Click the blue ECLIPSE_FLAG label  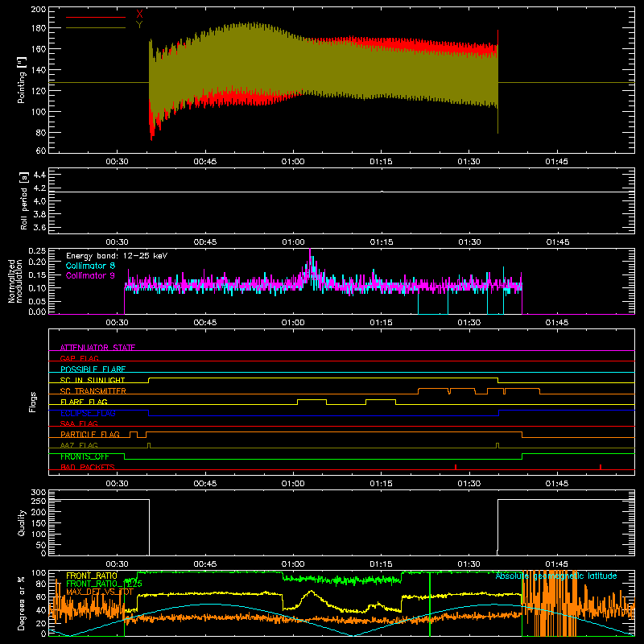click(x=88, y=413)
